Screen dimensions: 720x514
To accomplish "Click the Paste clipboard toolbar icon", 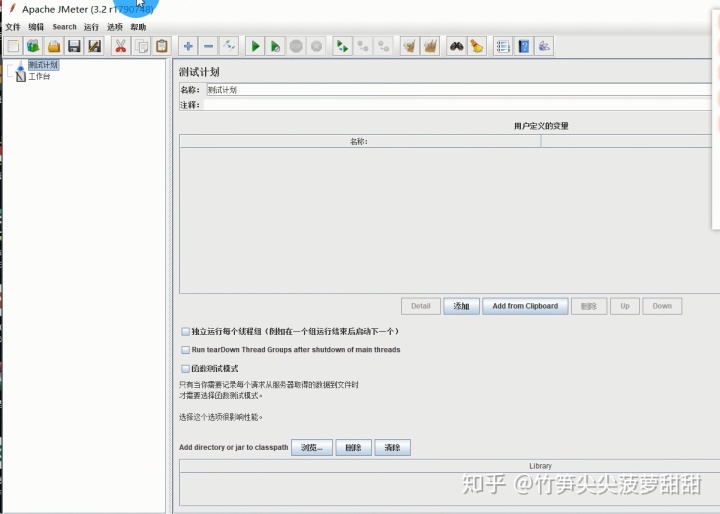I will [162, 46].
